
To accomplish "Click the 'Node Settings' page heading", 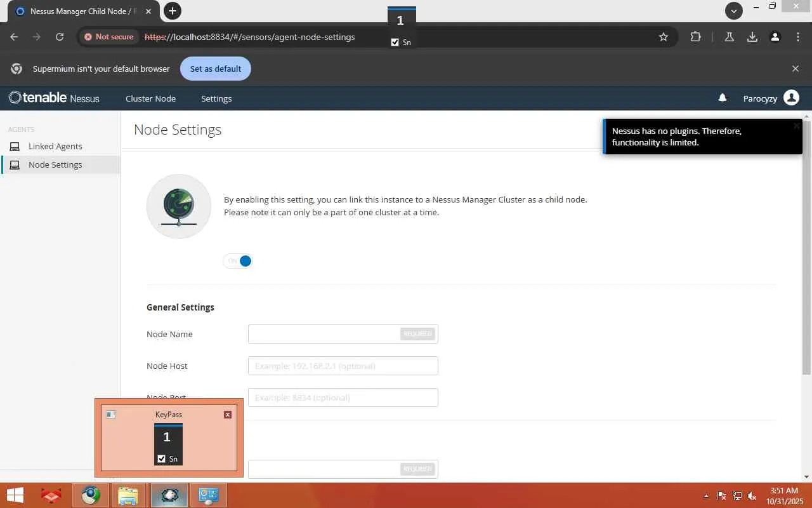I will (178, 130).
